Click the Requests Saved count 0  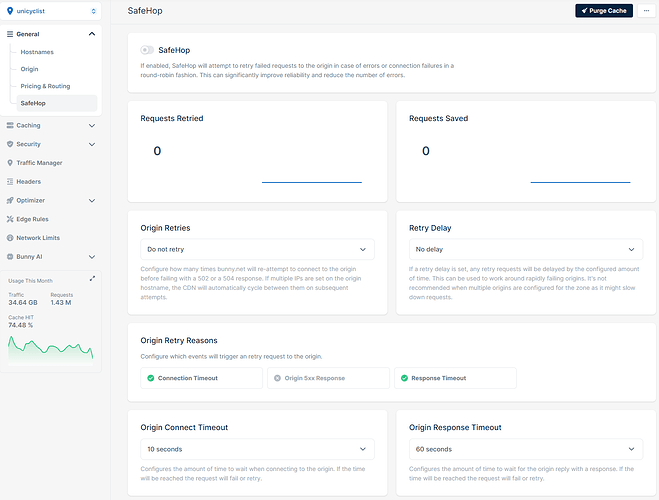(x=426, y=151)
